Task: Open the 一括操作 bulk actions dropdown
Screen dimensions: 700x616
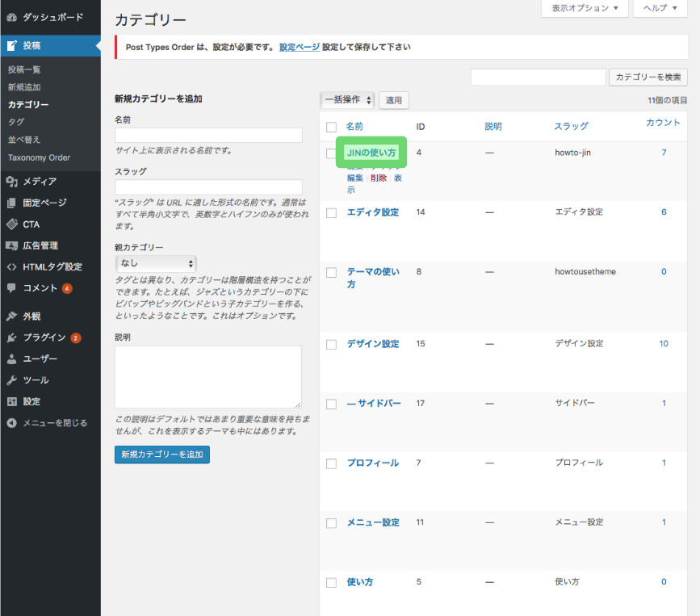Action: pos(348,100)
